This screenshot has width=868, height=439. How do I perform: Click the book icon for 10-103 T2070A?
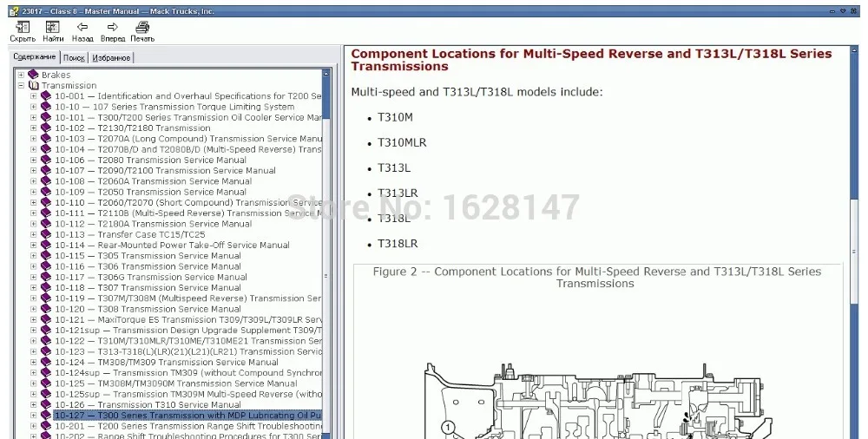tap(46, 139)
